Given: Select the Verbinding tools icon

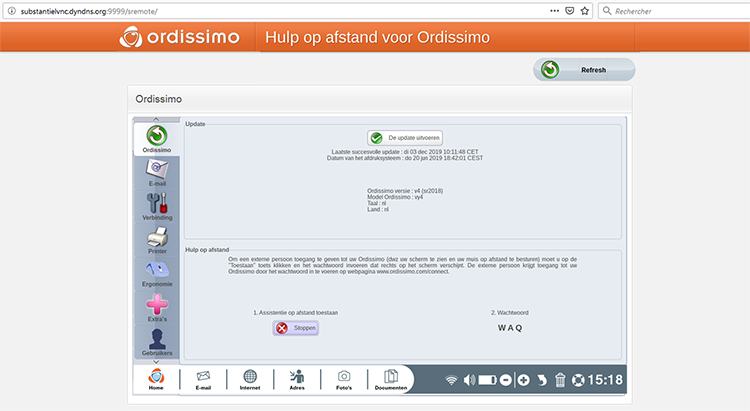Looking at the screenshot, I should coord(157,204).
